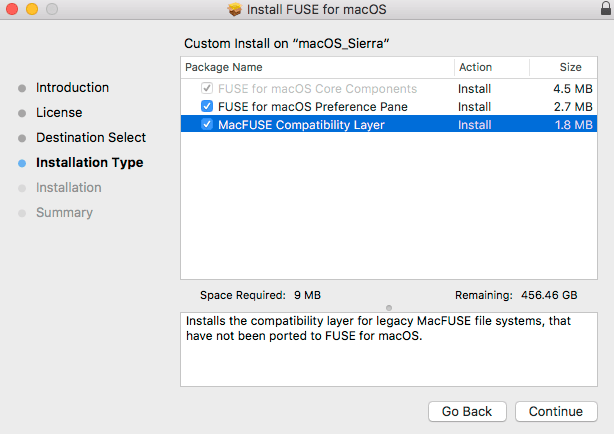Go to the Introduction step

(72, 88)
